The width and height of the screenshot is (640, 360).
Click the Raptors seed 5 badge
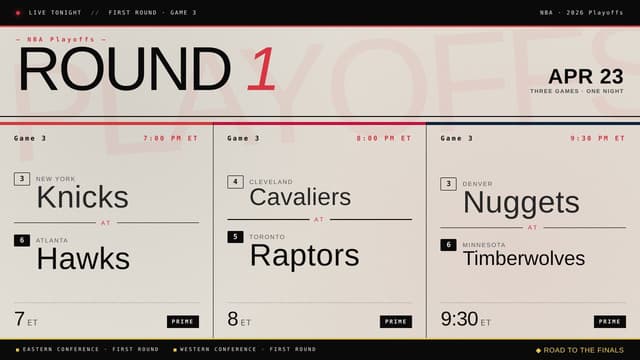pos(236,237)
